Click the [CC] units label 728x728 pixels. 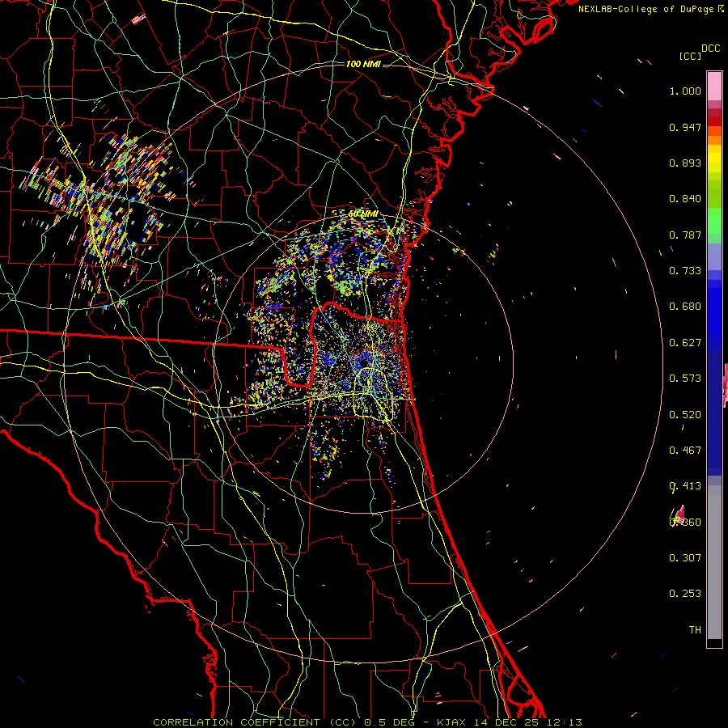(690, 56)
